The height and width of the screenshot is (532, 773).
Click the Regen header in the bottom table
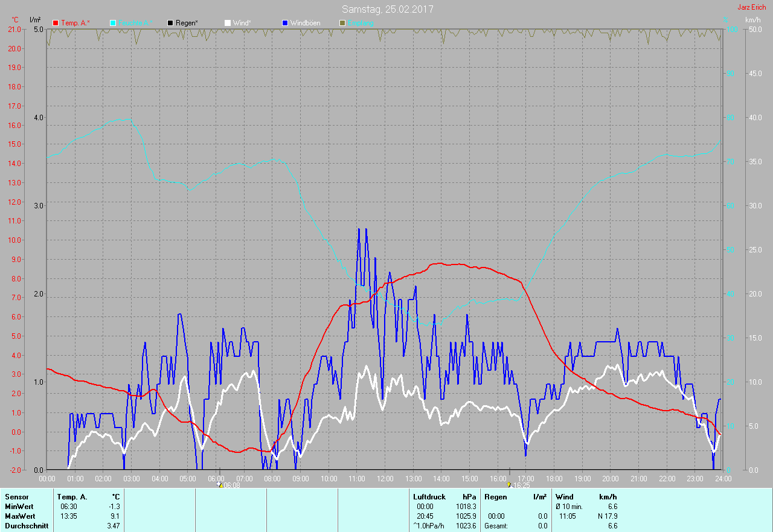495,497
